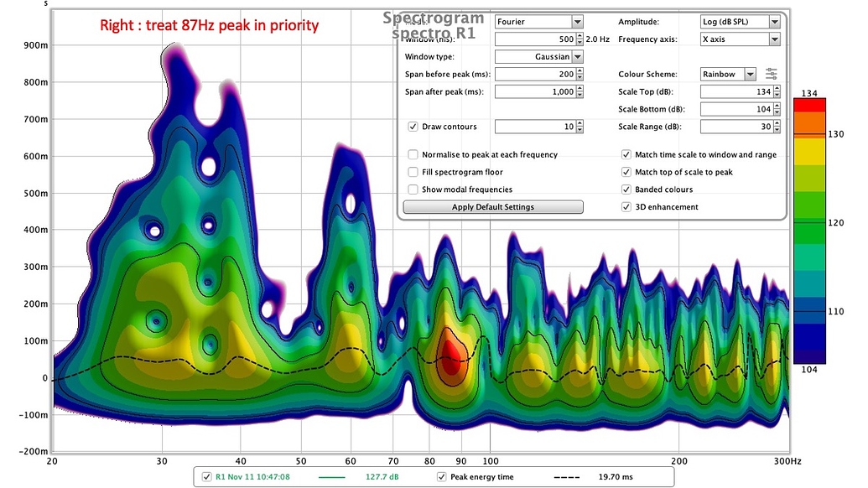Disable the 3D enhancement checkbox
Viewport: 868px width, 488px height.
(x=626, y=206)
